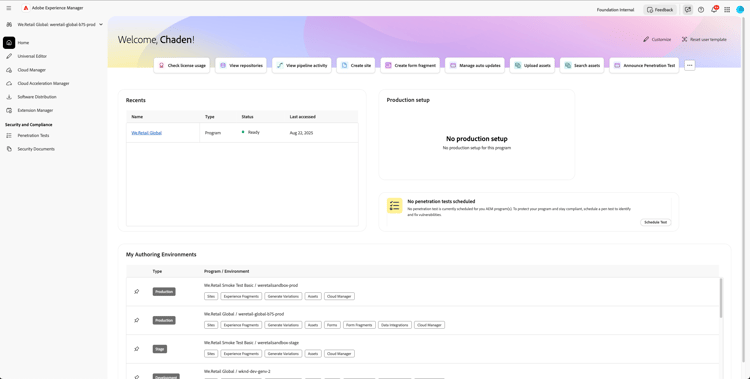
Task: Click the Universal Editor pencil icon
Action: pos(9,56)
